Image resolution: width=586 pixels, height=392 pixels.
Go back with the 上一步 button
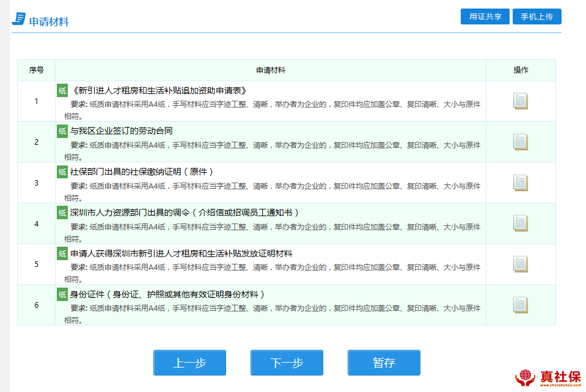(189, 363)
